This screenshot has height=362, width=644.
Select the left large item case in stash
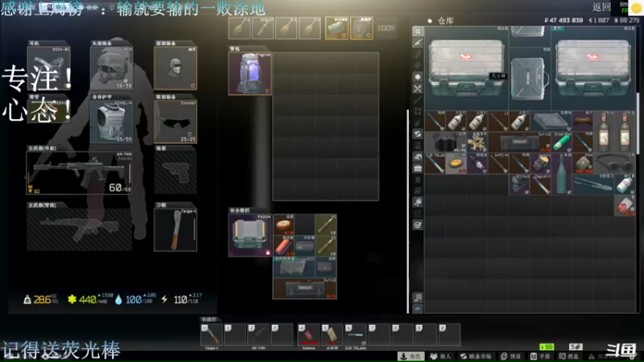[x=467, y=68]
